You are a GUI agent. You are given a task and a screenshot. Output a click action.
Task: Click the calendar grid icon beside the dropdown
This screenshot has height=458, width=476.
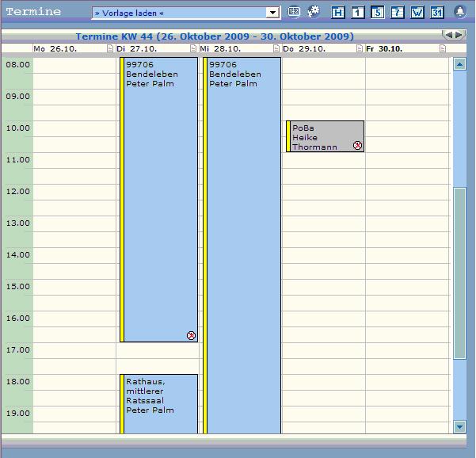(x=294, y=12)
